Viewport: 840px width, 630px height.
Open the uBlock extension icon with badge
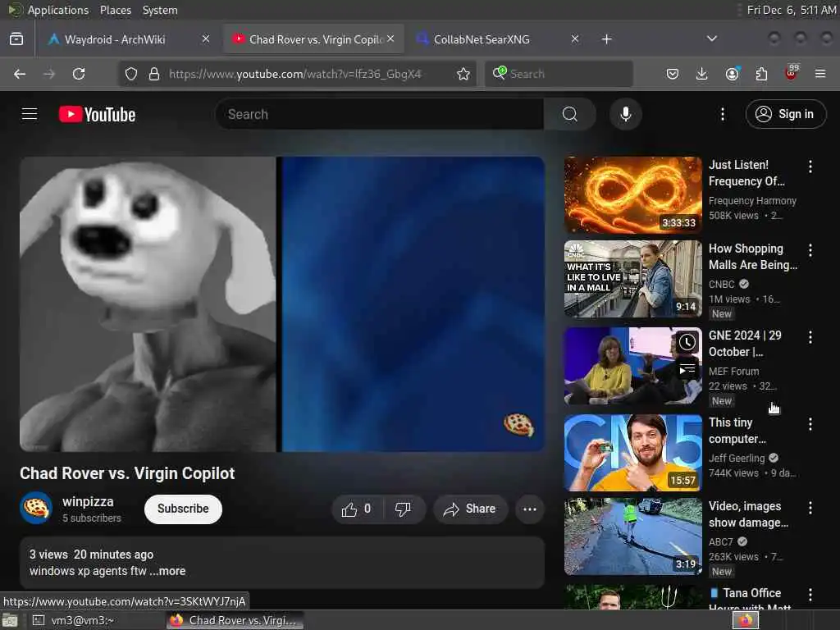point(792,73)
